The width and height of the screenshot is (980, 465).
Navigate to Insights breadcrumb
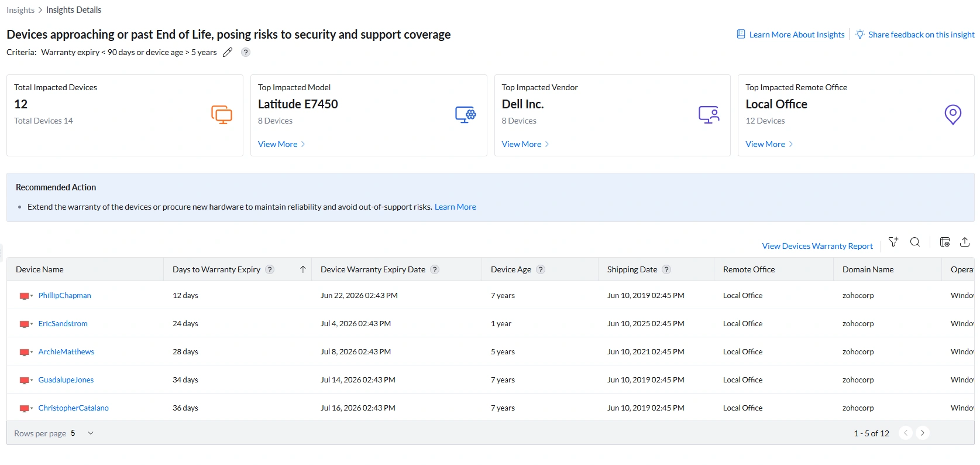(20, 10)
